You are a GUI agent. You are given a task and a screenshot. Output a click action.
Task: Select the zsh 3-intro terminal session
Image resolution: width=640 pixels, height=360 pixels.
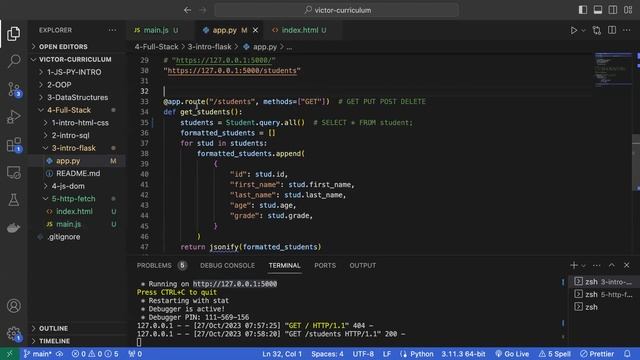pos(603,282)
